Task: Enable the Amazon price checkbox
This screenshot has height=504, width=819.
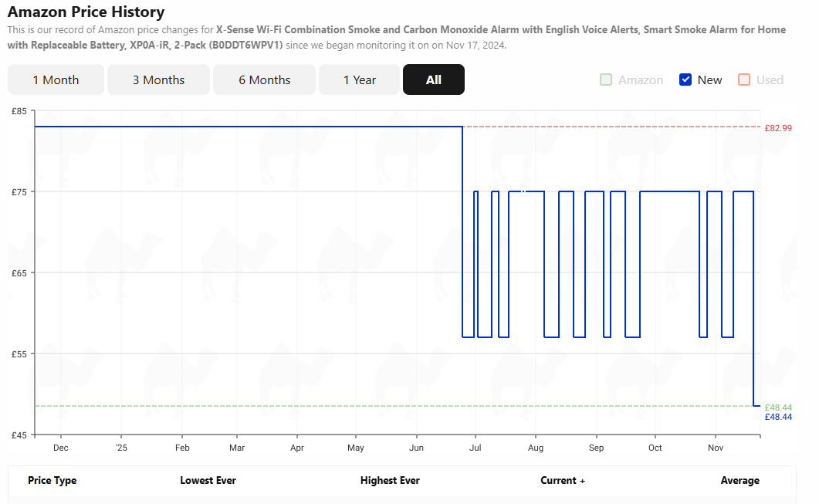Action: pyautogui.click(x=606, y=80)
